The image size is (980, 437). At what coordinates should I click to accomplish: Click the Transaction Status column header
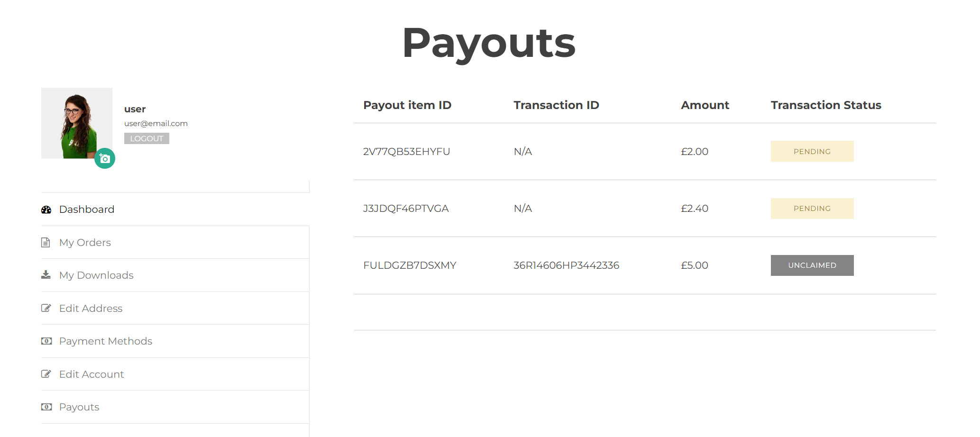click(825, 105)
